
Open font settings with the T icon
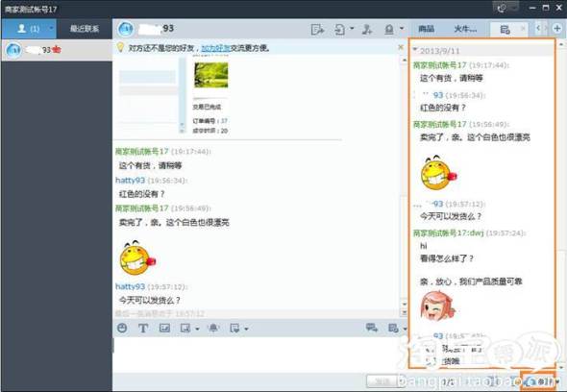click(x=143, y=328)
